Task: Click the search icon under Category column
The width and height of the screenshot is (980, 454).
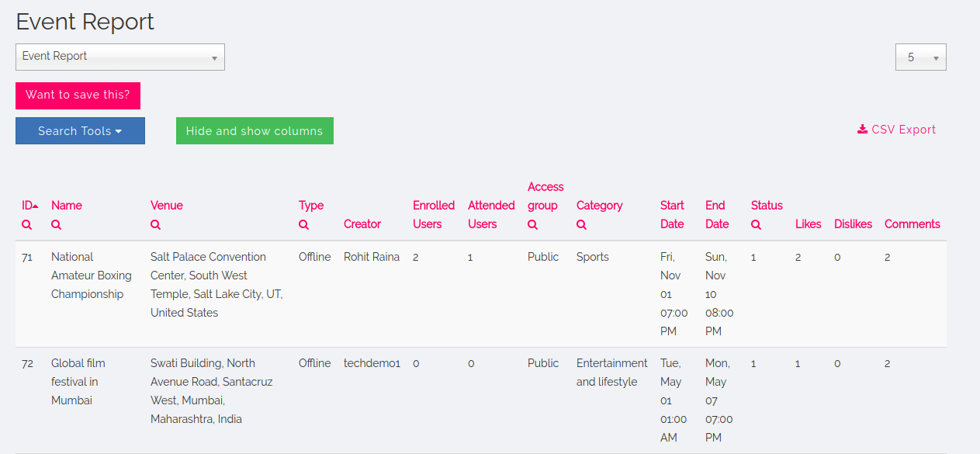Action: click(x=582, y=225)
